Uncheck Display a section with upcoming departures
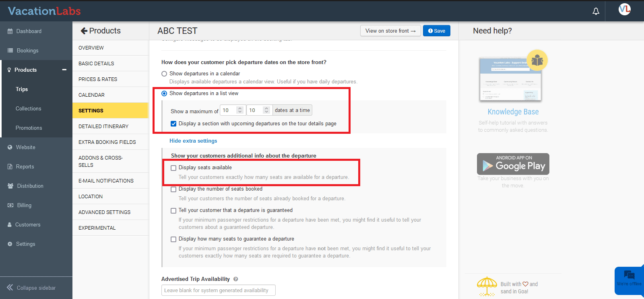 [x=173, y=124]
